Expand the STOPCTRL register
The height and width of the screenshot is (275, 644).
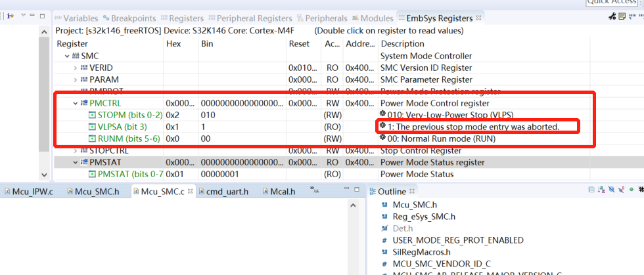[x=75, y=151]
